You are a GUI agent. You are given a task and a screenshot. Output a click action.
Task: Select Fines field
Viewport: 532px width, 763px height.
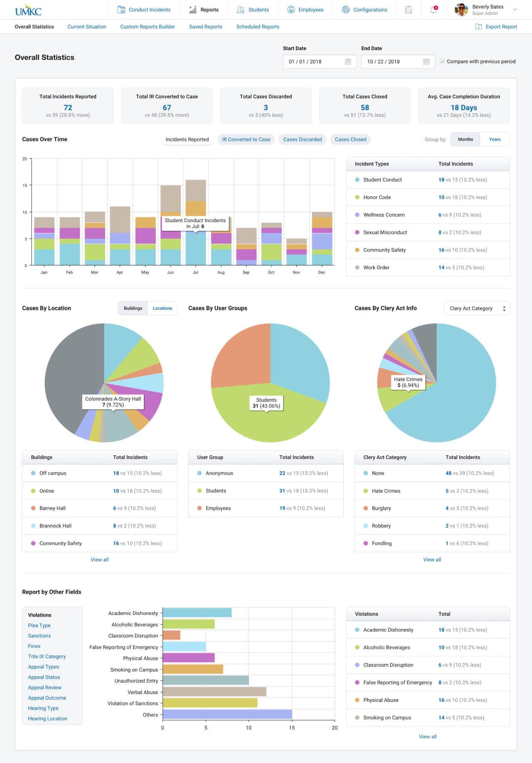[34, 646]
